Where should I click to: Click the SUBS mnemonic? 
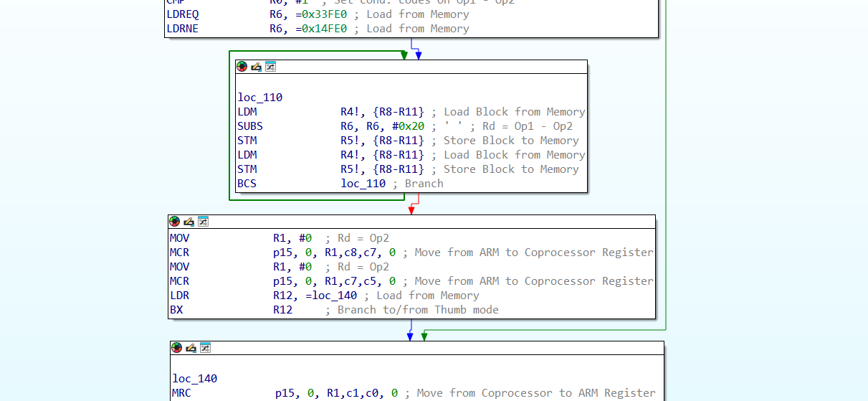pos(250,126)
